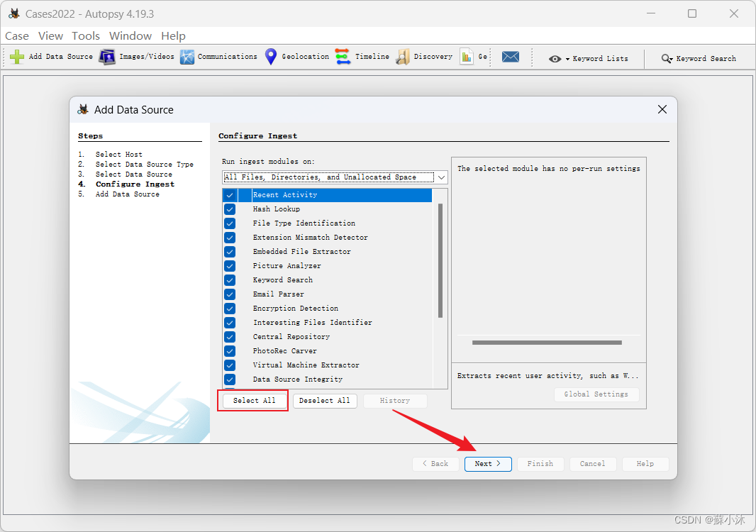Screen dimensions: 756x532
Task: Select the Encryption Detection module row
Action: click(x=328, y=309)
